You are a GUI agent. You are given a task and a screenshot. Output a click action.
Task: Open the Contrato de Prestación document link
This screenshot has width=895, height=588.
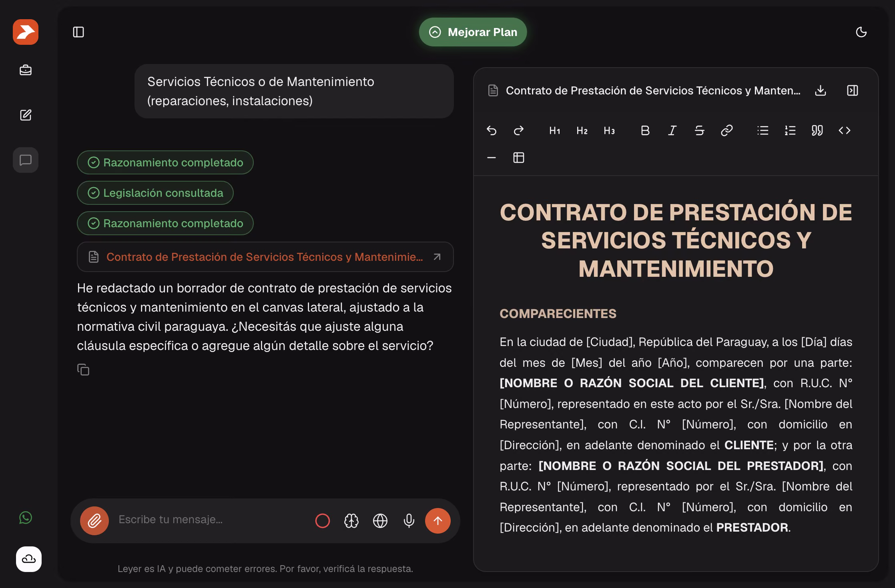(265, 257)
